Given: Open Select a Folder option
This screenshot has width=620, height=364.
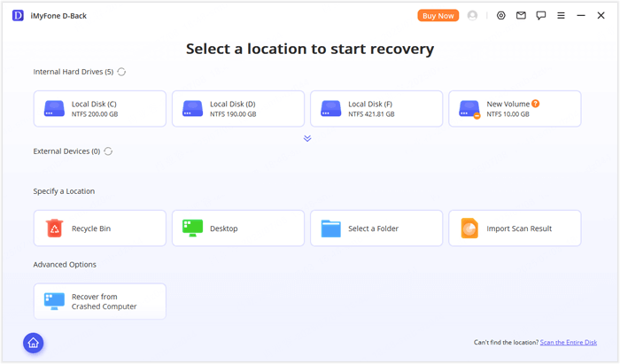Looking at the screenshot, I should pos(376,228).
